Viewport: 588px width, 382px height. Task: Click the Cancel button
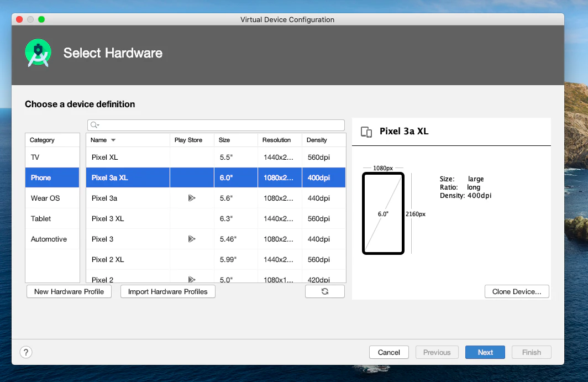[x=389, y=352]
